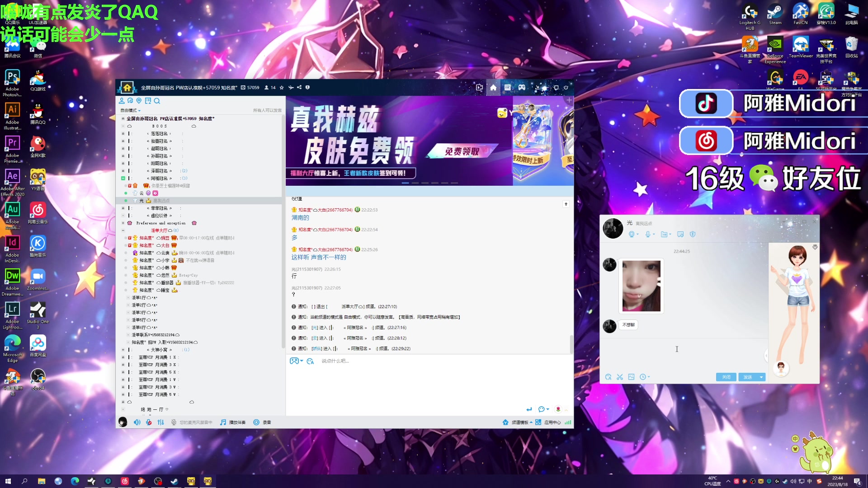Click the 发送 send button
This screenshot has width=868, height=488.
point(748,376)
